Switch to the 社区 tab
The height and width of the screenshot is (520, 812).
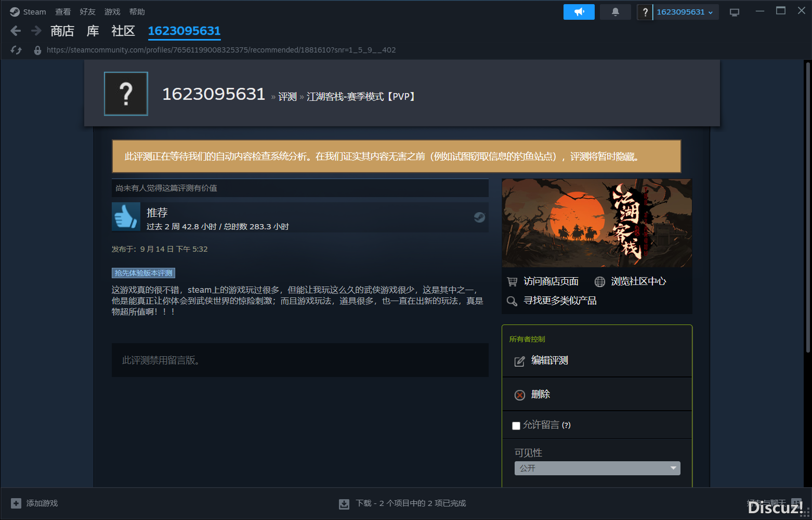[x=123, y=31]
